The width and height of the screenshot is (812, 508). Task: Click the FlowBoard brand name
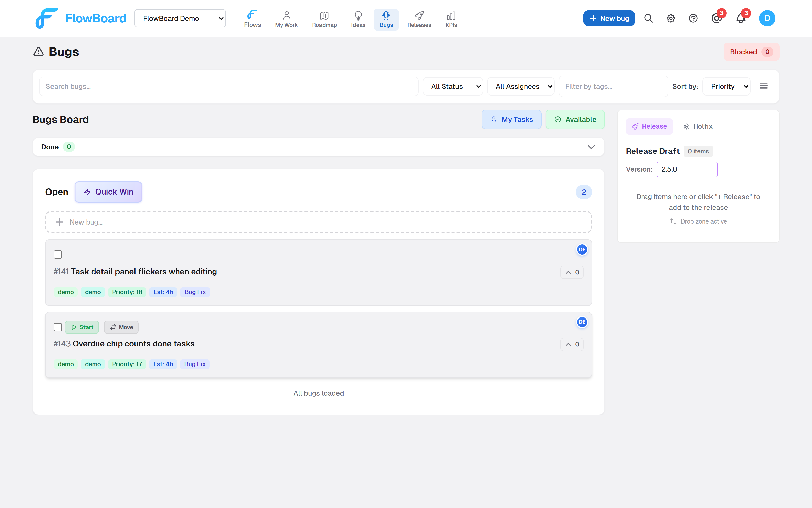point(96,18)
